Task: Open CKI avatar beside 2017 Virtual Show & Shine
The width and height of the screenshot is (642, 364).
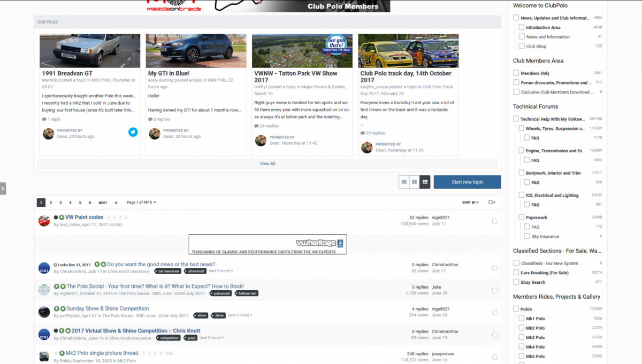Action: point(44,334)
